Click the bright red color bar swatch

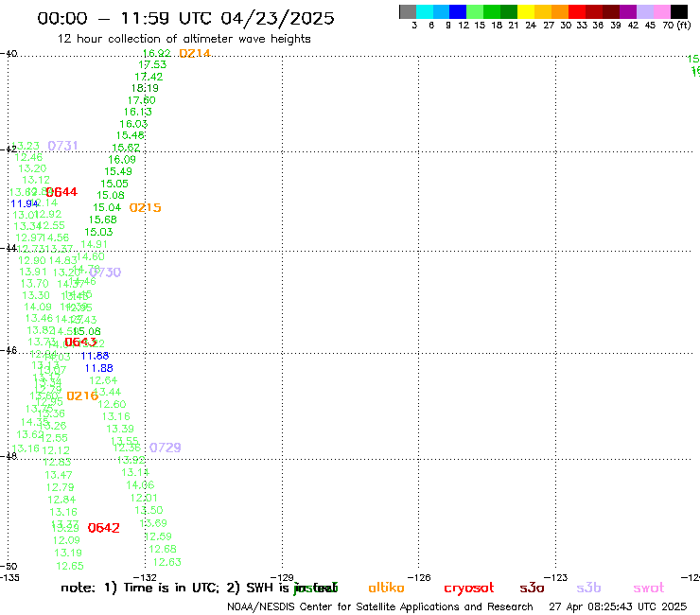coord(577,11)
